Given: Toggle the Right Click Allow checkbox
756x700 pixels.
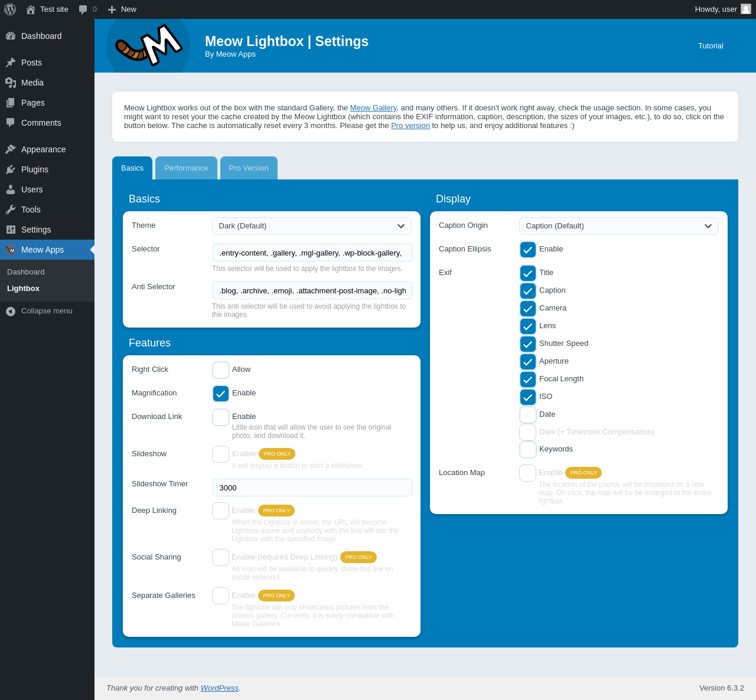Looking at the screenshot, I should point(221,370).
